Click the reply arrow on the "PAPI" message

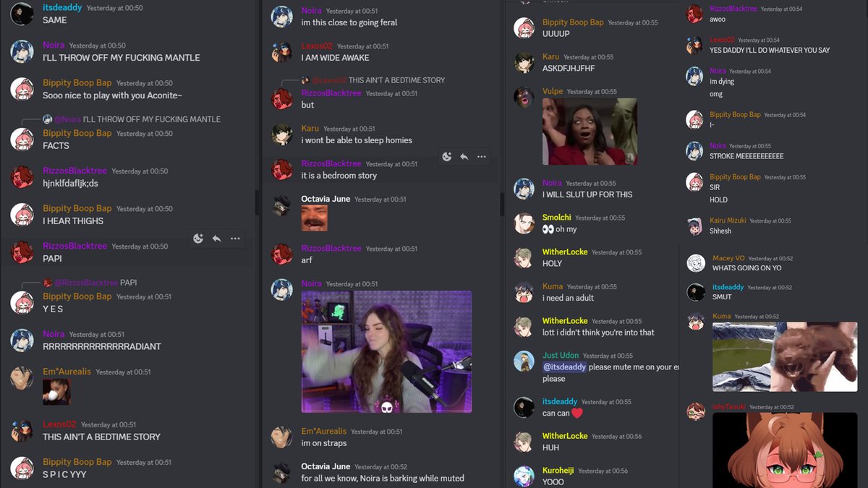[x=216, y=239]
